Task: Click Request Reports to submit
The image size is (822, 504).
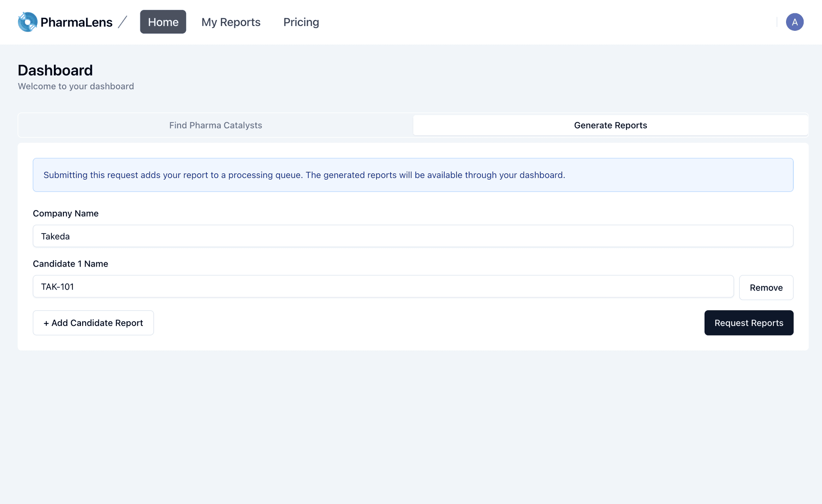Action: coord(748,323)
